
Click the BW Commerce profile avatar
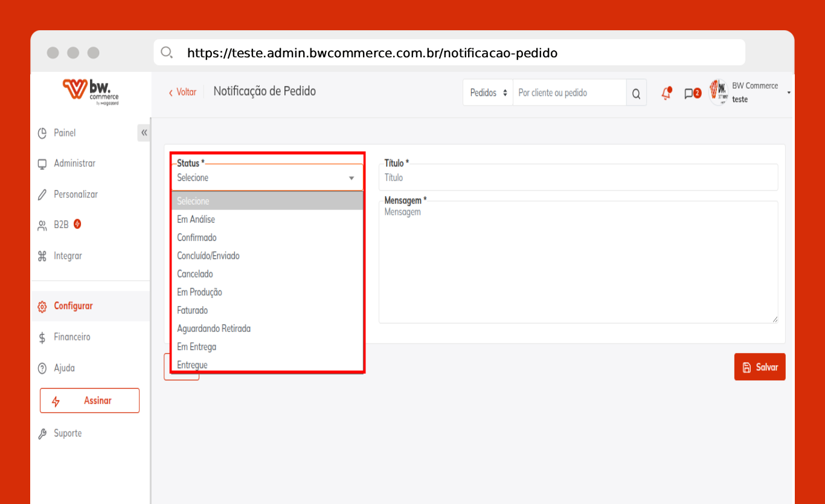718,92
